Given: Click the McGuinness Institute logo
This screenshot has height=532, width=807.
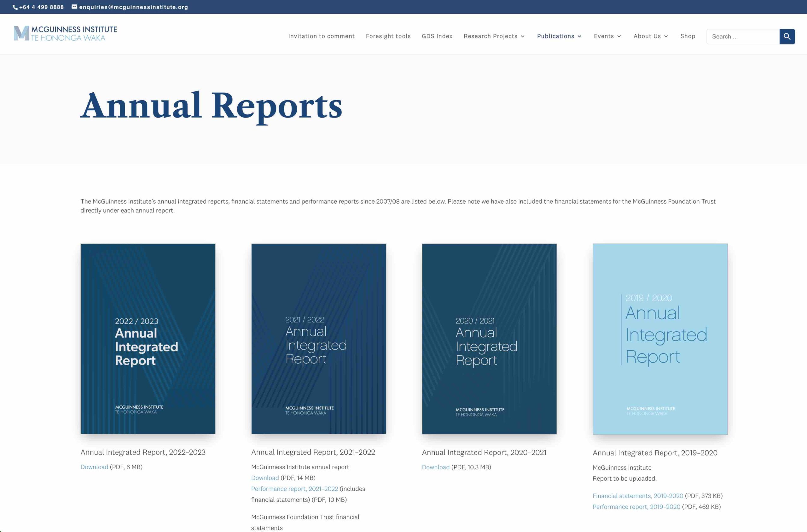Looking at the screenshot, I should pos(65,34).
